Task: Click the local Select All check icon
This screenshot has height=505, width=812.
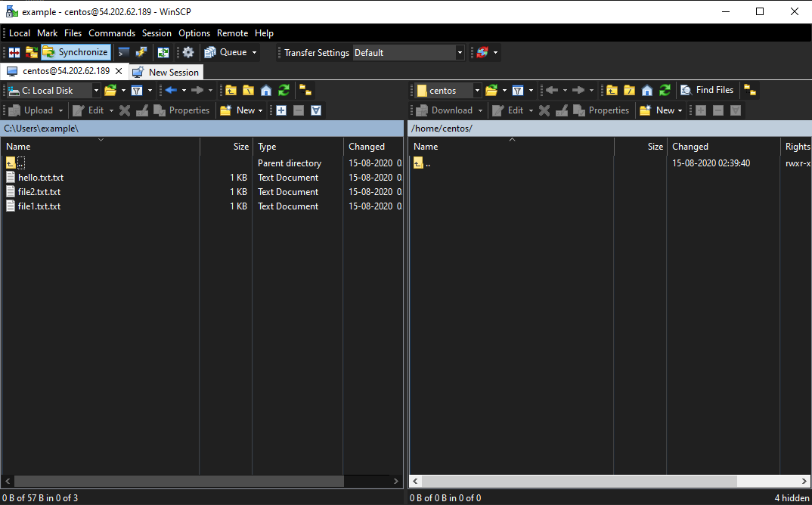Action: (316, 110)
